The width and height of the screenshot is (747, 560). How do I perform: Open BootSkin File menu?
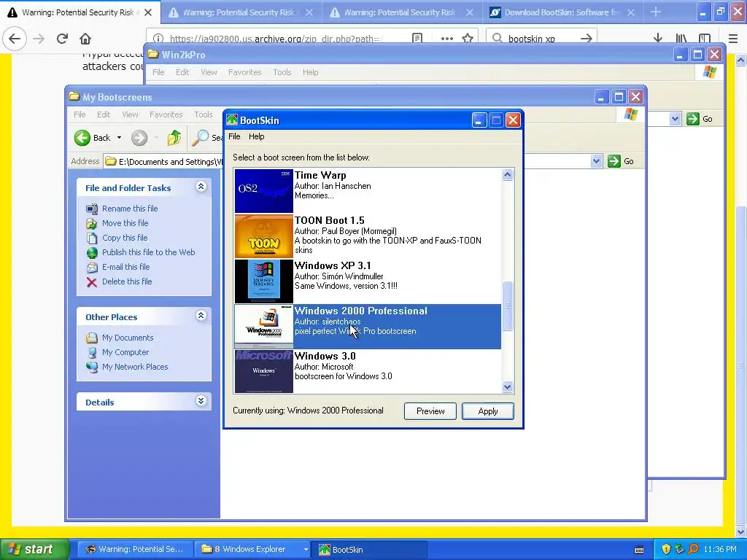pos(234,136)
